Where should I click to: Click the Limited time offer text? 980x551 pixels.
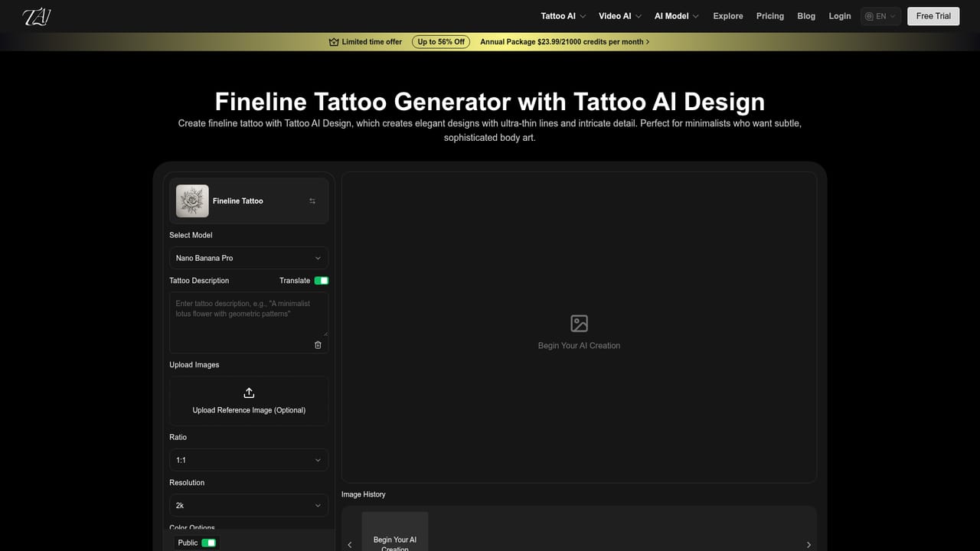point(372,42)
